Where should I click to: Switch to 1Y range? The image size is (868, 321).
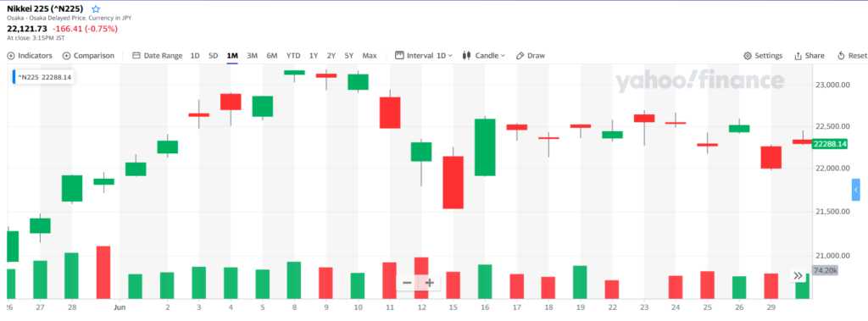pyautogui.click(x=314, y=55)
